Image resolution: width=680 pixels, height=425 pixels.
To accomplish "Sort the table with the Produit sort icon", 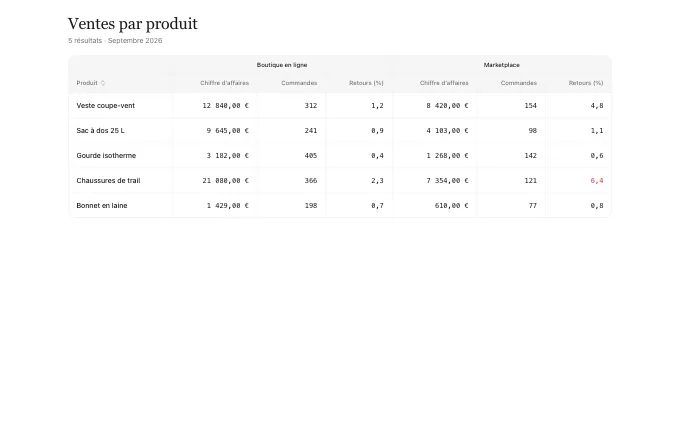I will tap(103, 83).
